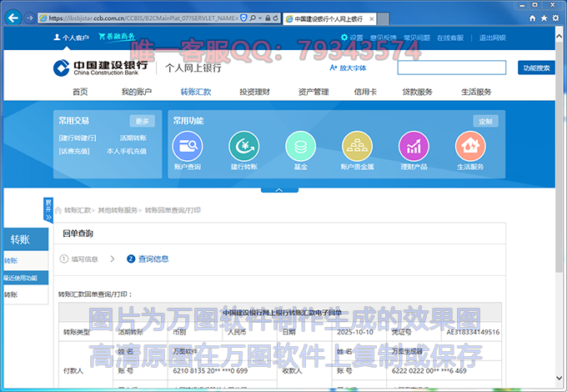Open the 理财产品 wealth products icon

pos(414,147)
